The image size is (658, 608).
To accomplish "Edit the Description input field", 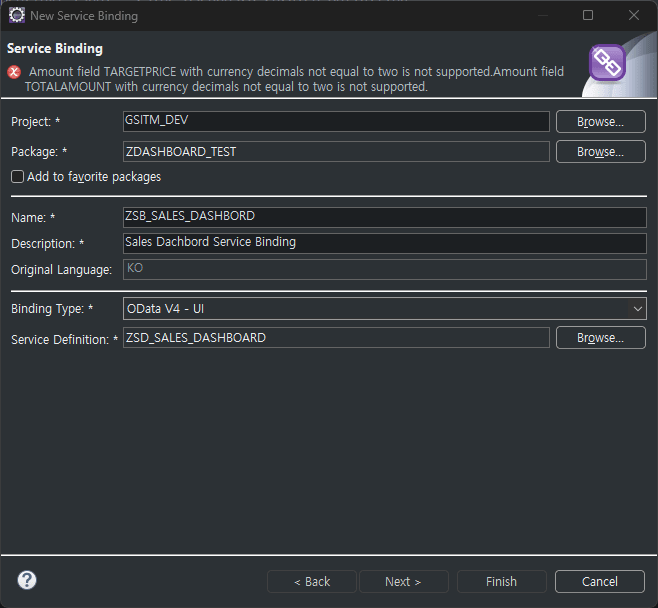I will (x=384, y=243).
